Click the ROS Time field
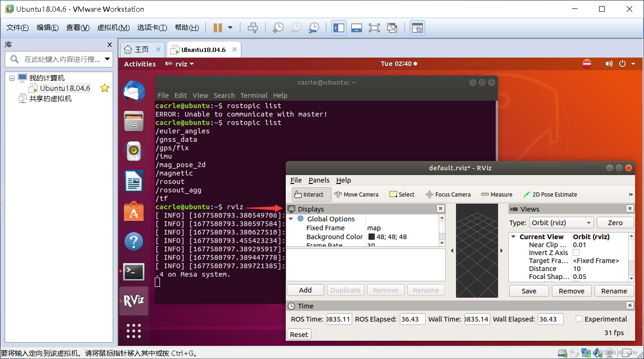Screen dimensions: 644x359 pos(339,319)
